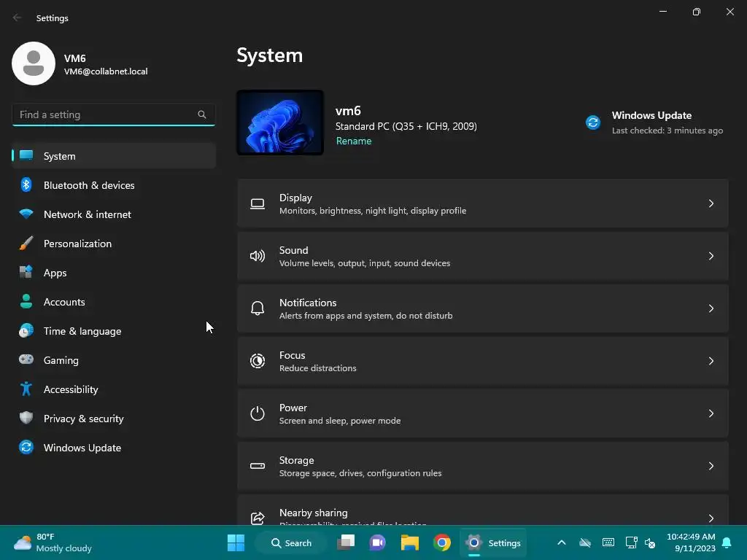
Task: Click the Privacy & security shield icon
Action: tap(26, 418)
